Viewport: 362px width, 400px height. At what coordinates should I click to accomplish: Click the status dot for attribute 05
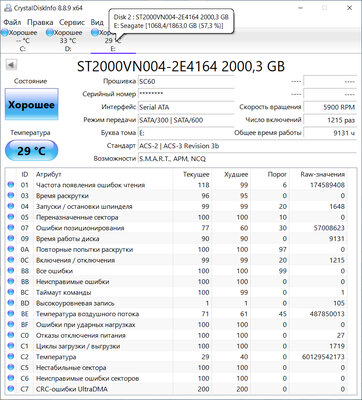coord(11,217)
